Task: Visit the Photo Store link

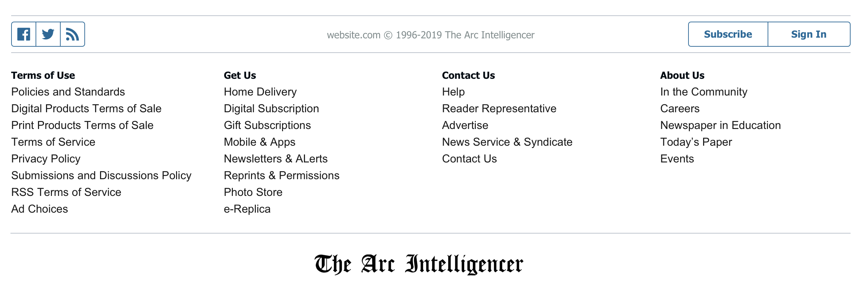Action: pos(253,192)
